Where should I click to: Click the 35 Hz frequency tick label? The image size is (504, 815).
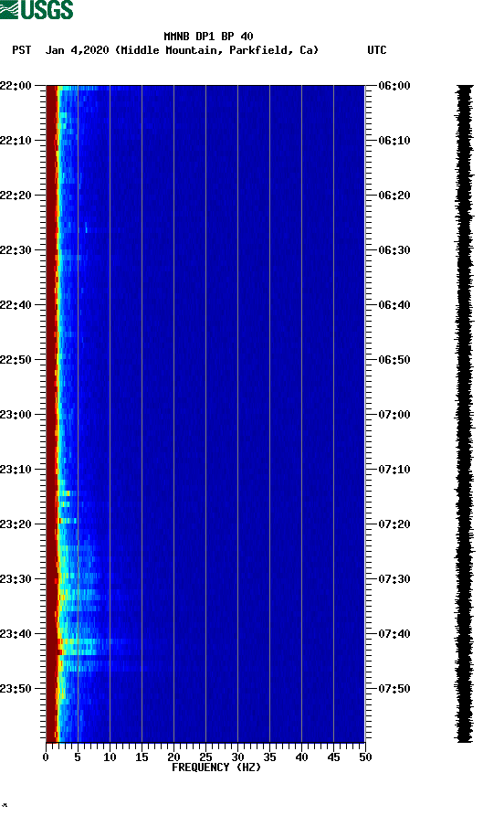[269, 757]
